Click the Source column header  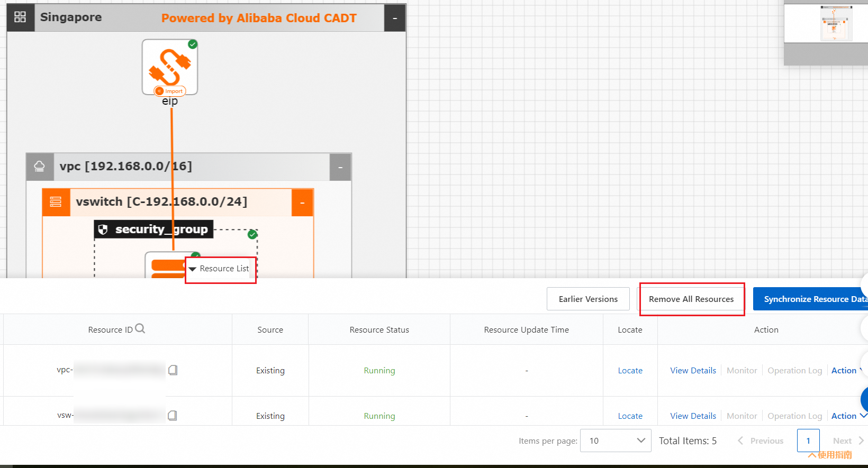point(270,329)
